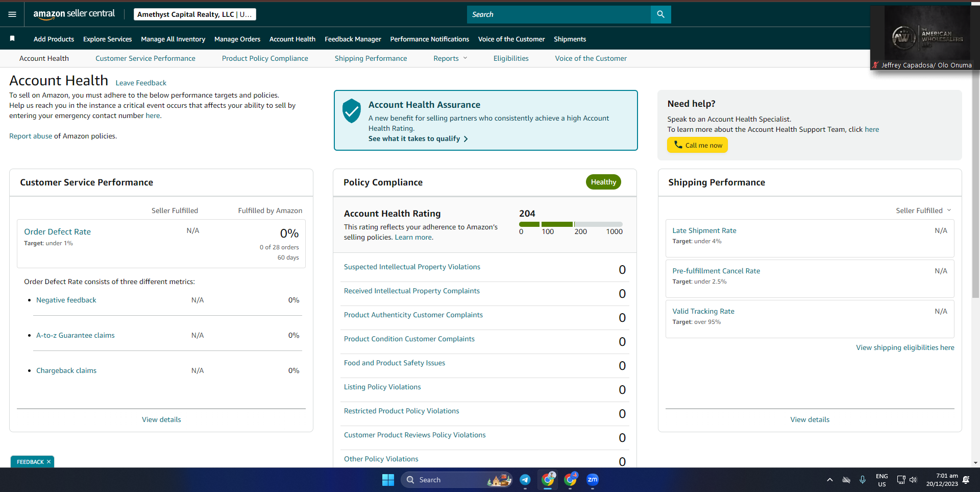Screen dimensions: 980x492
Task: Open Add Products in the top navigation
Action: pyautogui.click(x=54, y=39)
